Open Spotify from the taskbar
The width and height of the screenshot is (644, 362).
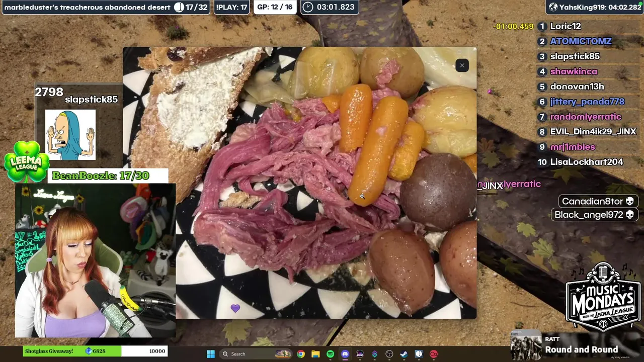(330, 354)
